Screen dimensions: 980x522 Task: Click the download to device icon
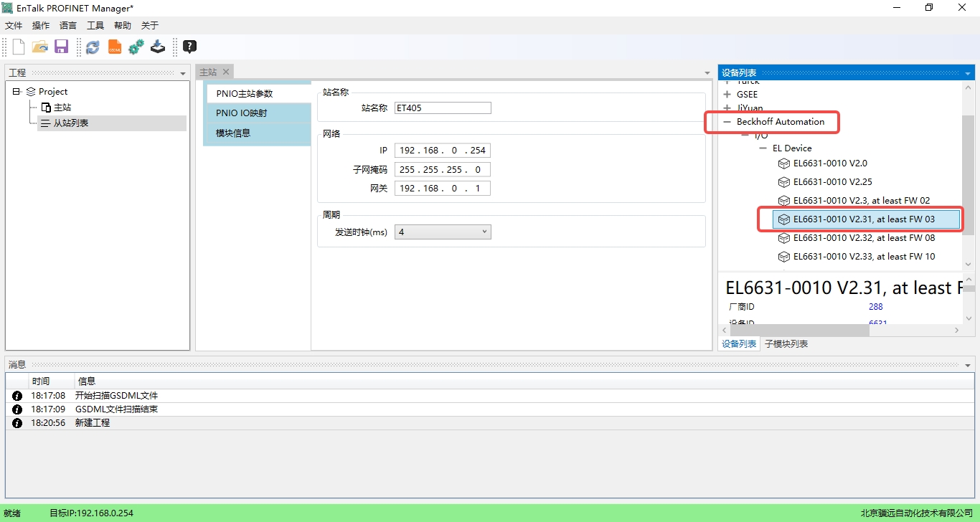click(x=158, y=47)
